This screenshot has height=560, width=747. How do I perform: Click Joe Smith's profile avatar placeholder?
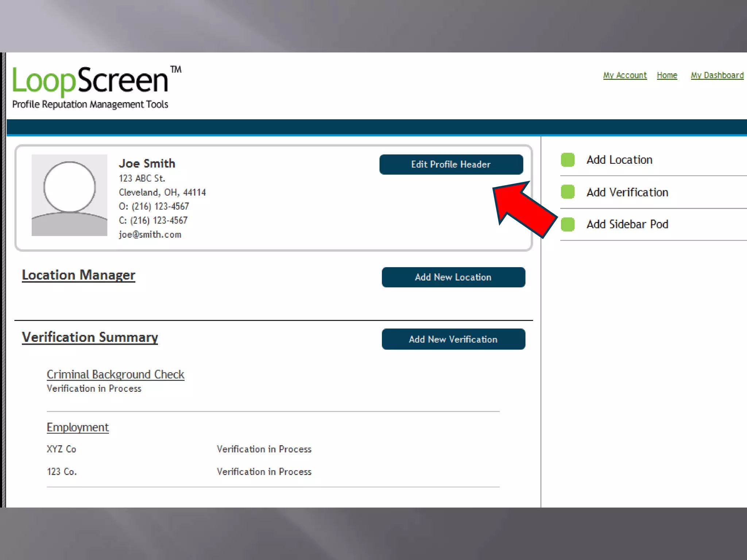69,195
